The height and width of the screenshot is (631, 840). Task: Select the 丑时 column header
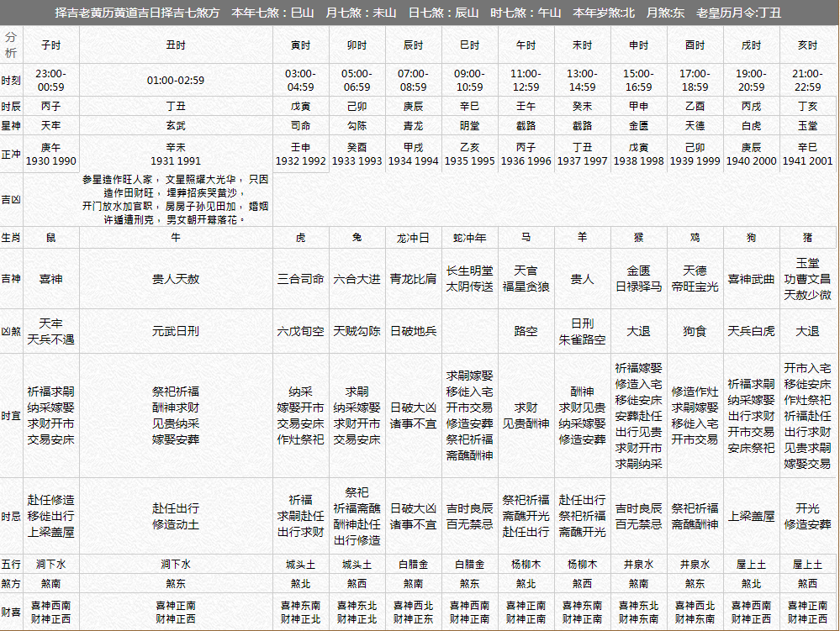176,45
